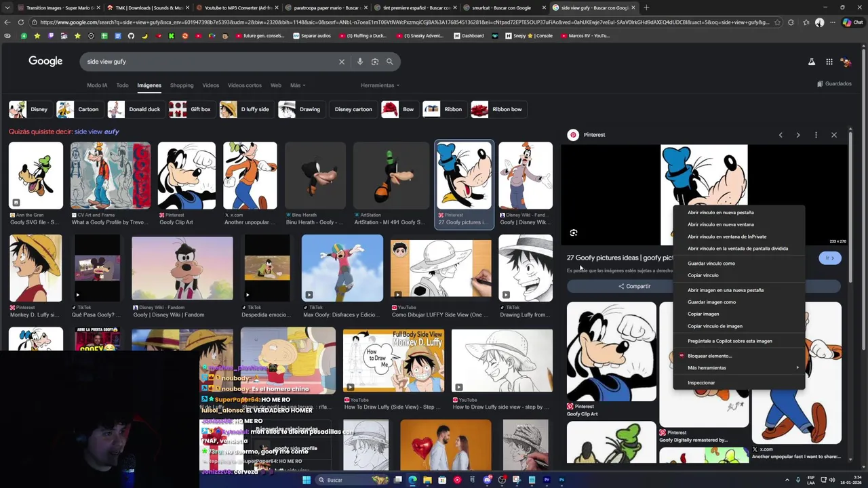Viewport: 868px width, 488px height.
Task: Click the browser address bar URL
Action: 404,22
